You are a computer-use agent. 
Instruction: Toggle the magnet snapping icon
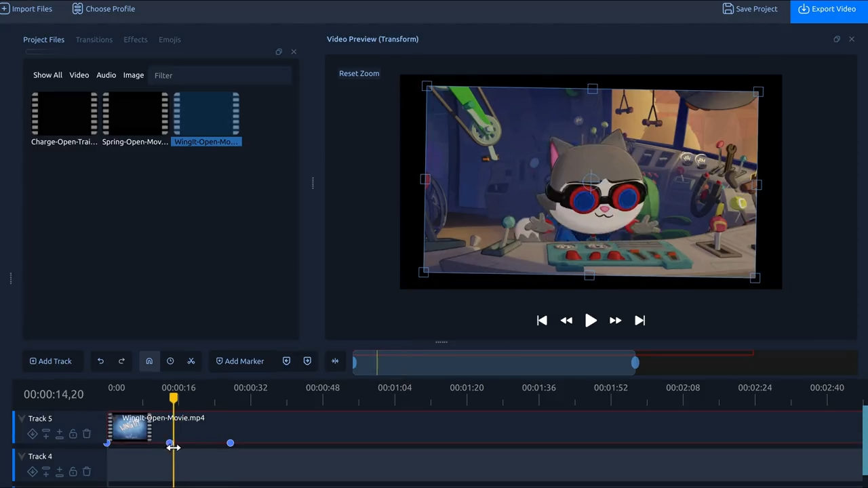click(x=149, y=361)
